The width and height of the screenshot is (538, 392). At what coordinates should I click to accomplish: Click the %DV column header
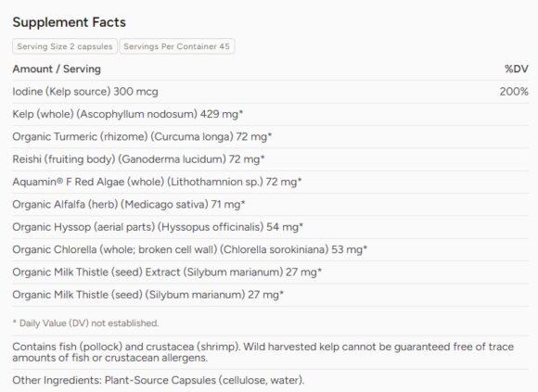click(517, 69)
